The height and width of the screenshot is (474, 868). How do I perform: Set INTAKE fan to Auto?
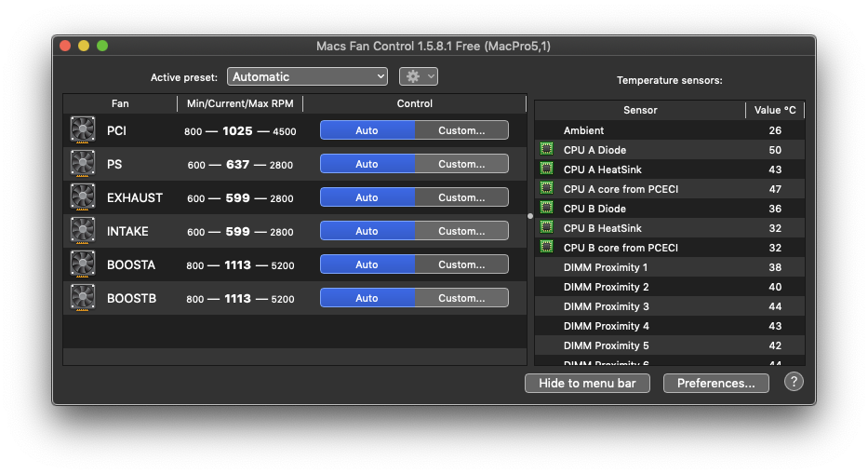(x=367, y=231)
